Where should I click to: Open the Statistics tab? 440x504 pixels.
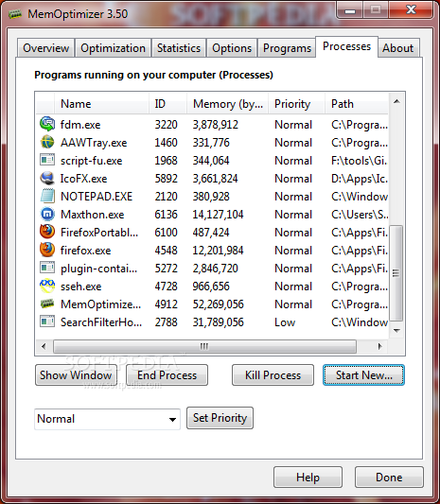click(179, 48)
